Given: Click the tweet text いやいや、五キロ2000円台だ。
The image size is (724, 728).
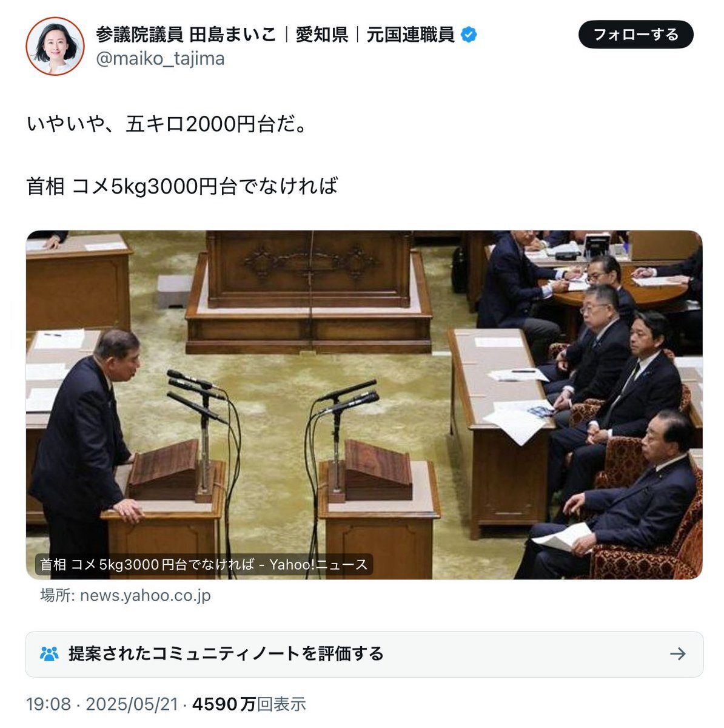Looking at the screenshot, I should click(x=167, y=124).
